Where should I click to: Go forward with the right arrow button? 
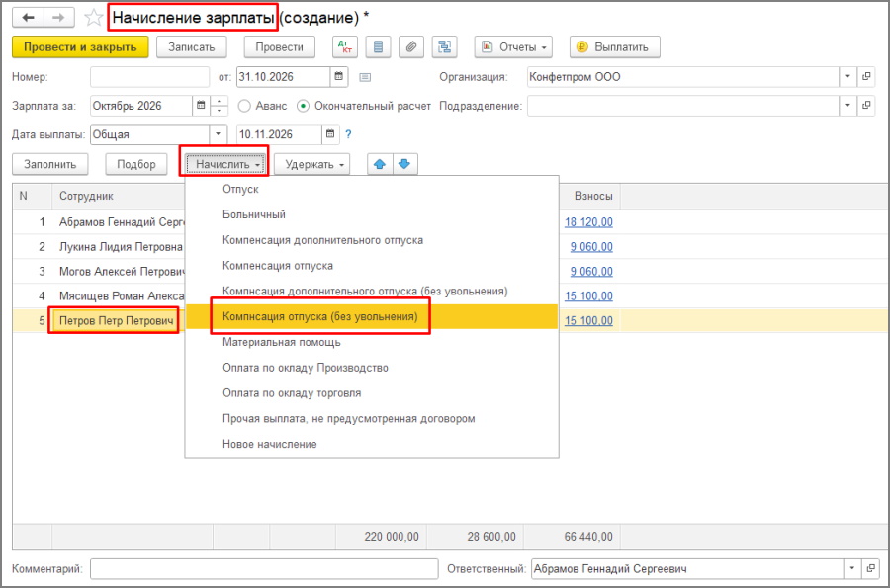(58, 18)
